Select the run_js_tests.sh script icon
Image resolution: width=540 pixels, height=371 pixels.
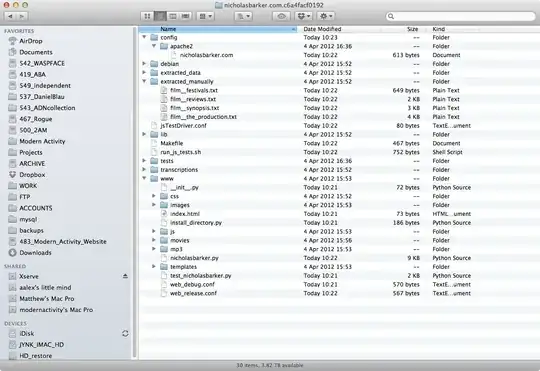tap(154, 152)
